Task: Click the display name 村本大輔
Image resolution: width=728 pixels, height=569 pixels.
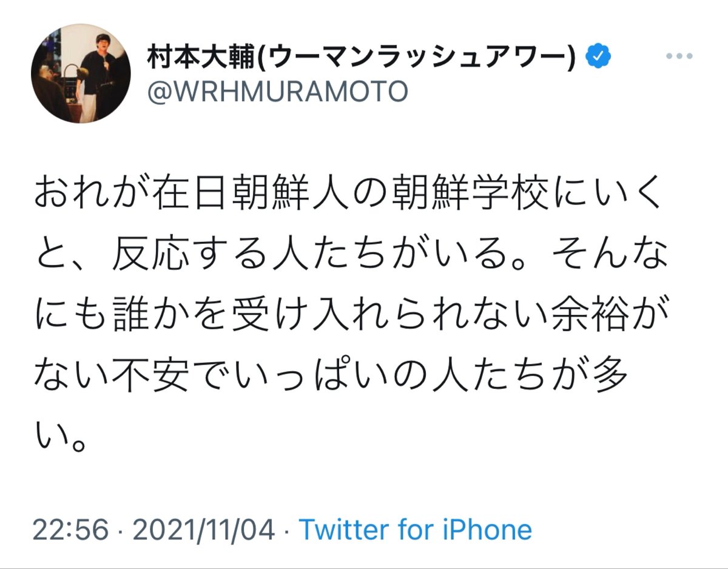Action: pyautogui.click(x=195, y=57)
